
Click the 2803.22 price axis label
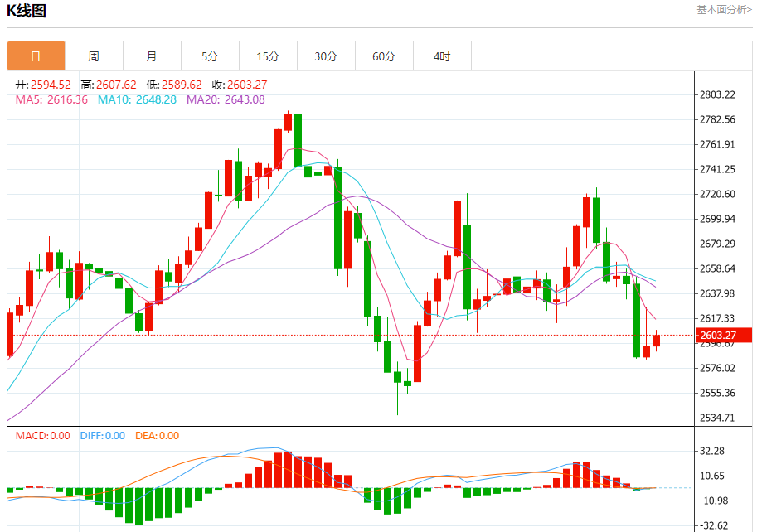pyautogui.click(x=717, y=94)
